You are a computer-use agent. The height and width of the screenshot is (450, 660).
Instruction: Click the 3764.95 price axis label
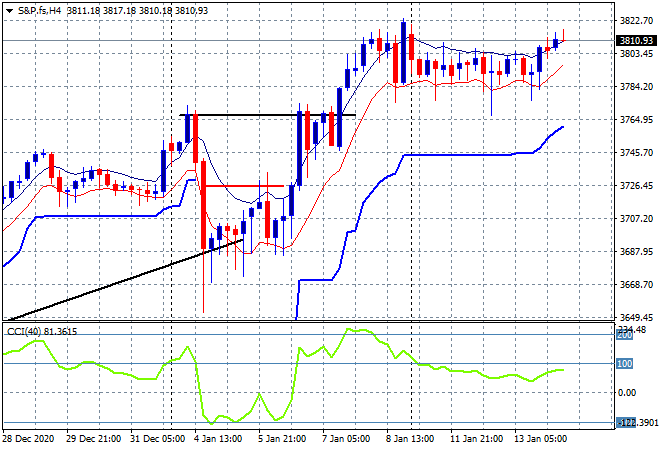coord(636,120)
